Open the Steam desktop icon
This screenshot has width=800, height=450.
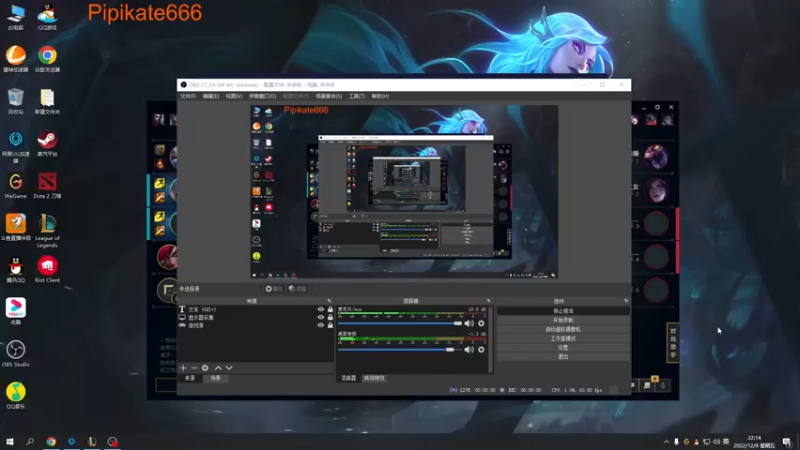tap(47, 143)
